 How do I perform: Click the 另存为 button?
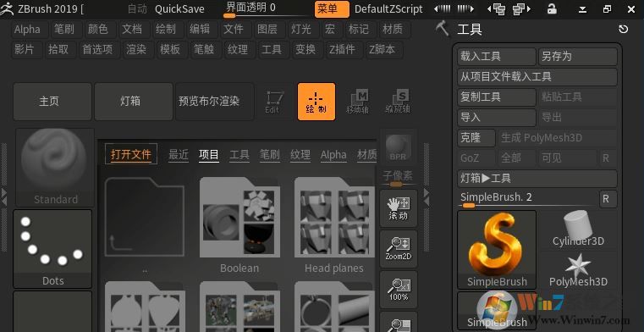578,57
